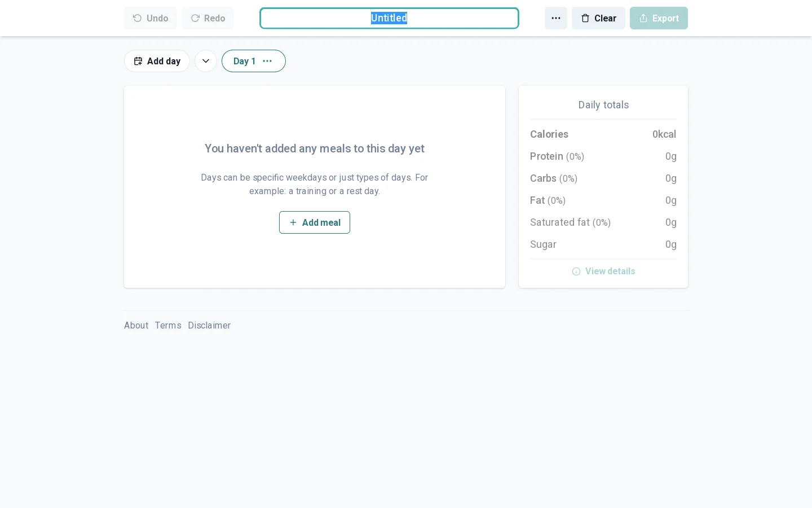Click the 0kcal calories value
This screenshot has height=508, width=812.
[x=664, y=134]
